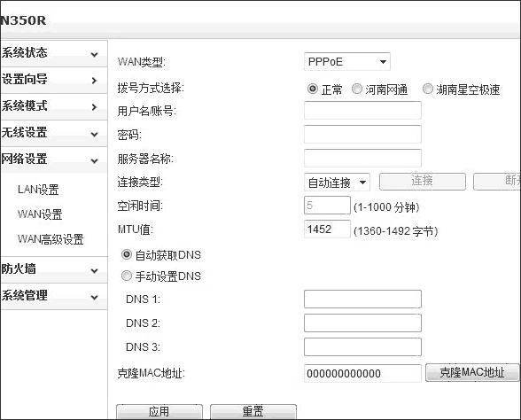The width and height of the screenshot is (521, 420).
Task: Expand the 无线设置 chevron
Action: pos(94,135)
